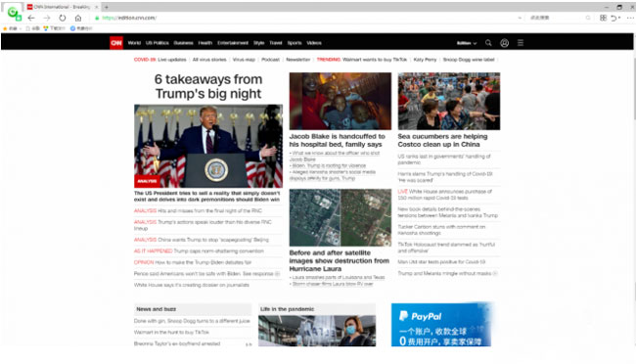
Task: Click the 'Life in the pandemic' masked woman image
Action: 317,331
